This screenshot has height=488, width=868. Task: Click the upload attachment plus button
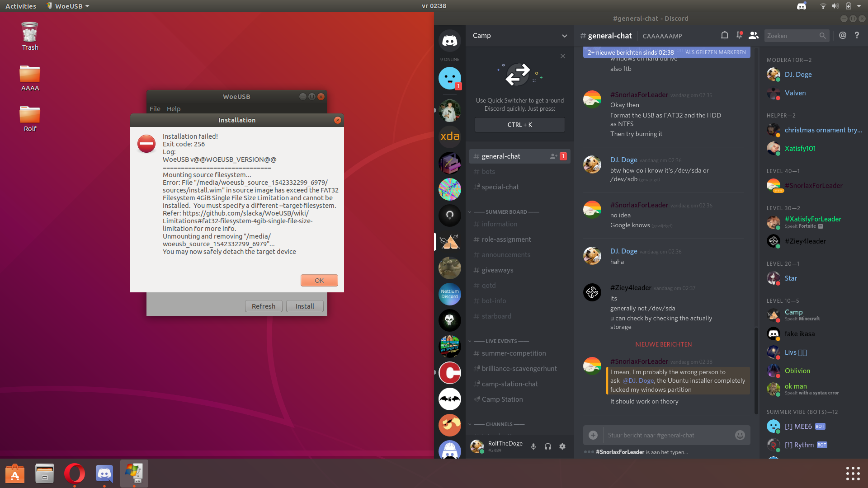(x=593, y=435)
